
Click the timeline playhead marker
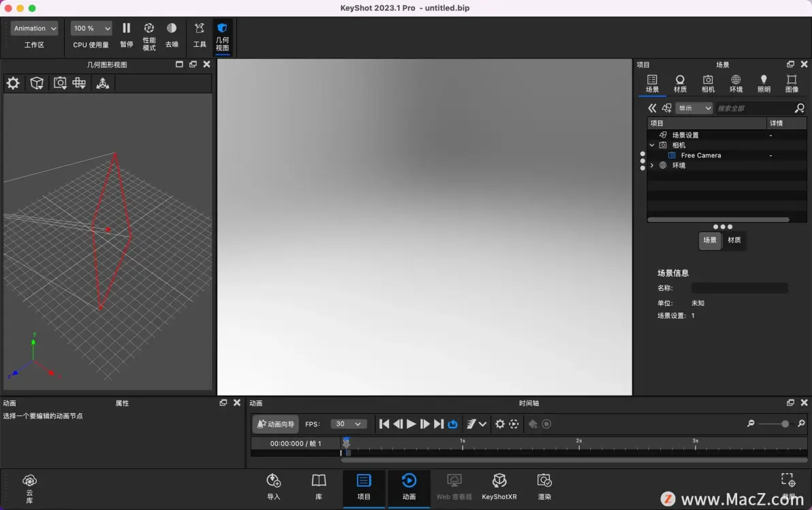click(347, 443)
